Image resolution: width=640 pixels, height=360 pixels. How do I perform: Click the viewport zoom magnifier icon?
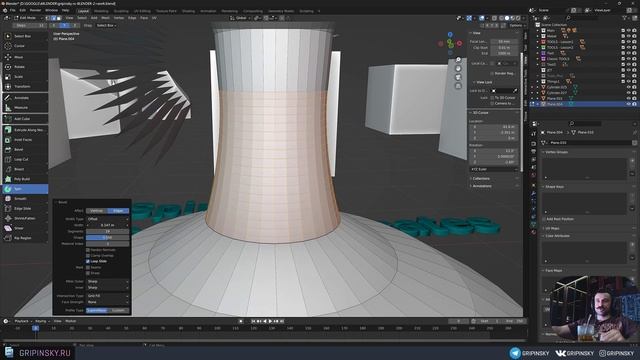(458, 60)
